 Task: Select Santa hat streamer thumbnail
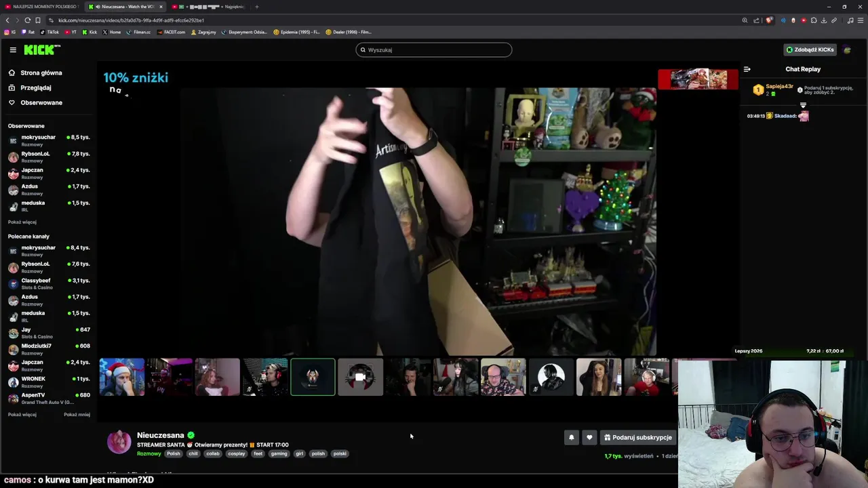pos(122,377)
